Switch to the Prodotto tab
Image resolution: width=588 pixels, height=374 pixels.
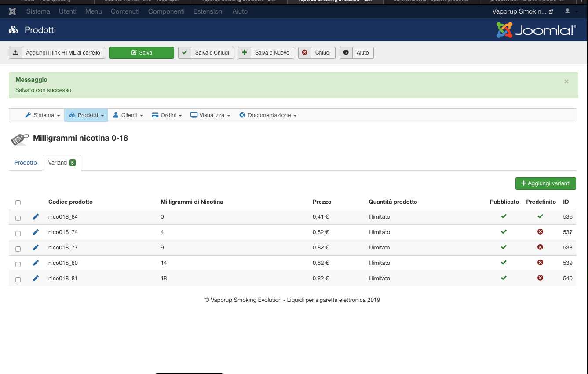26,163
